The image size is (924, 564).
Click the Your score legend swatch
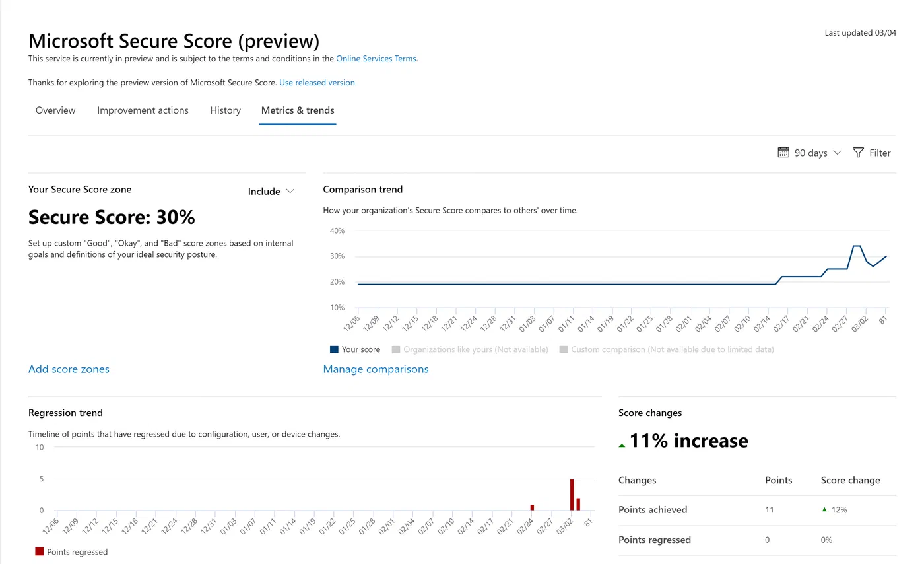coord(334,349)
